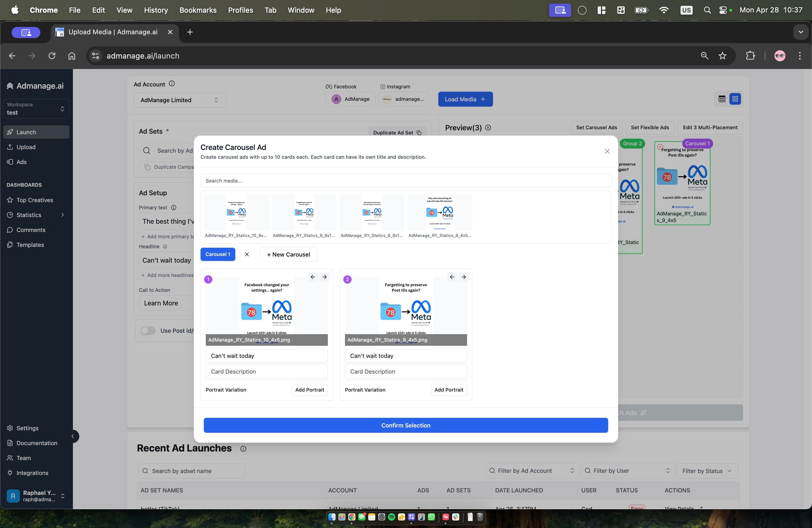Add Portrait variation for card 1

click(x=309, y=390)
